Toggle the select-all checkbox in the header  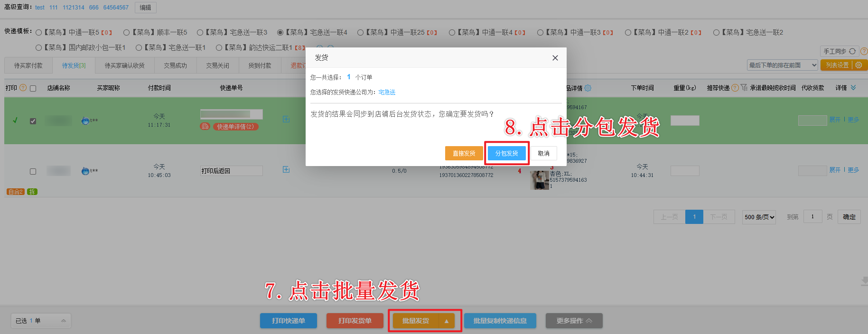[x=33, y=88]
